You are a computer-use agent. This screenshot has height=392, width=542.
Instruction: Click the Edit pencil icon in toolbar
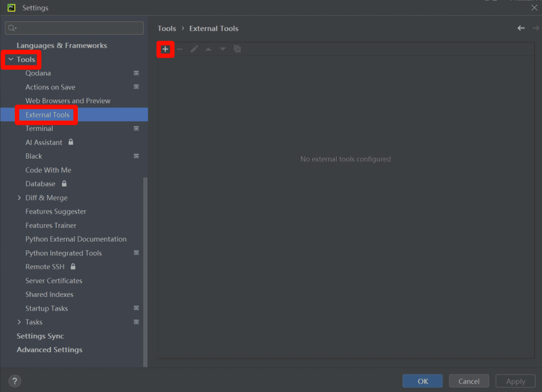point(194,49)
